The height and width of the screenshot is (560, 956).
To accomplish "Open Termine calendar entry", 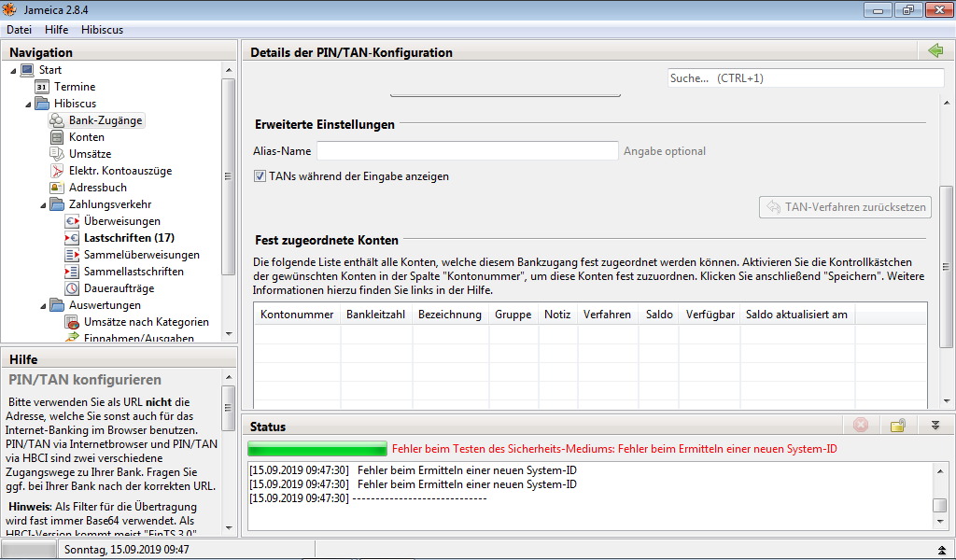I will [74, 87].
